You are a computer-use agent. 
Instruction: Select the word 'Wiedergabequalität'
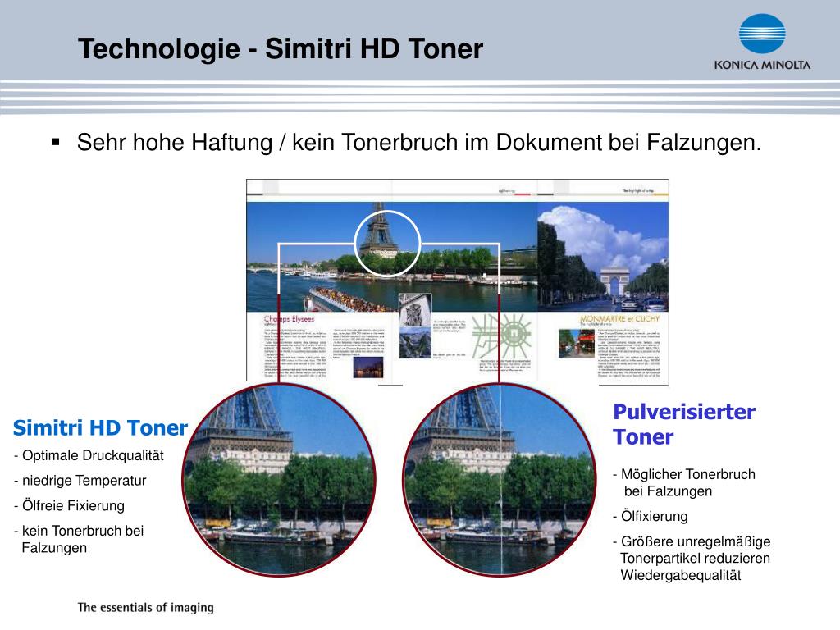[681, 575]
